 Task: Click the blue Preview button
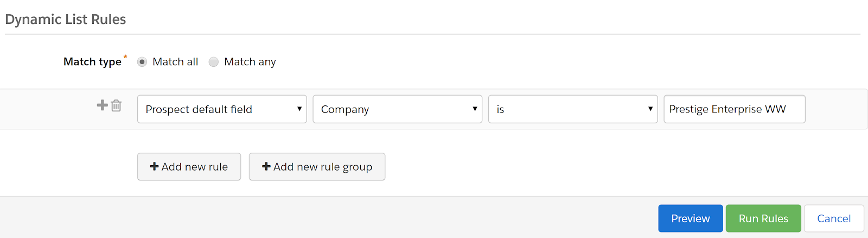pos(690,218)
